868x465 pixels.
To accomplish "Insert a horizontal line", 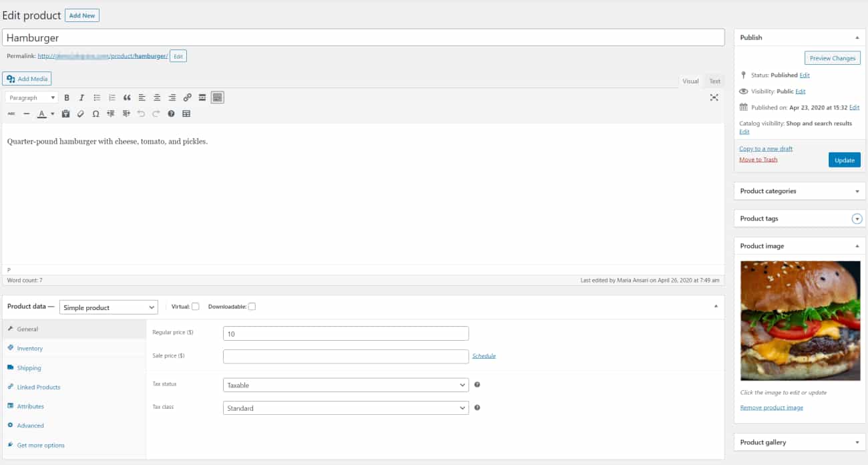I will tap(27, 114).
